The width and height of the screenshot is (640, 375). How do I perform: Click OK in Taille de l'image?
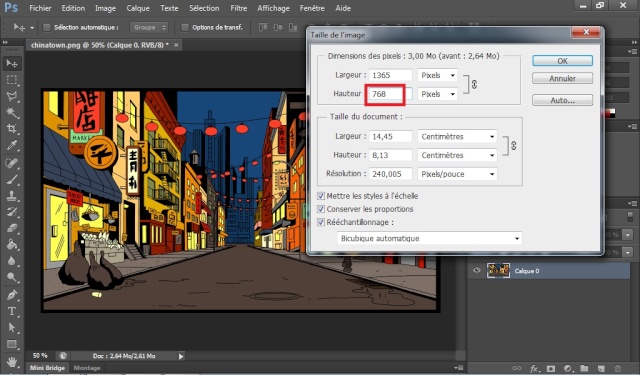pos(562,61)
